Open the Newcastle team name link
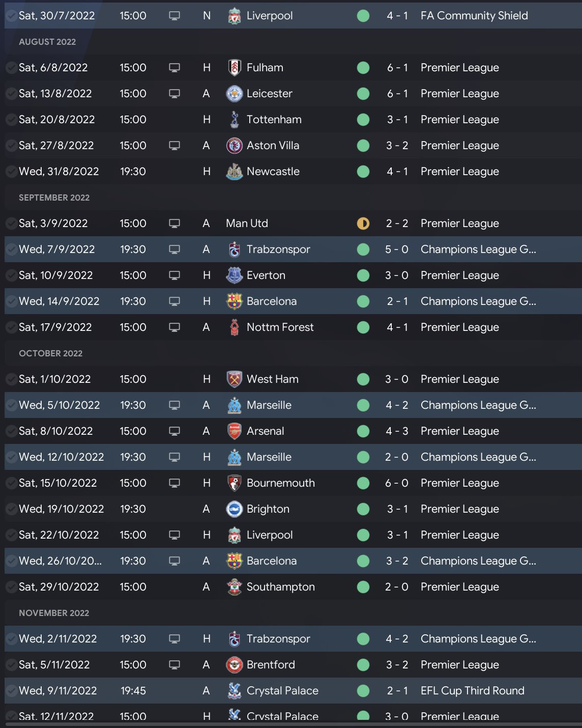Viewport: 582px width, 728px height. (x=273, y=172)
